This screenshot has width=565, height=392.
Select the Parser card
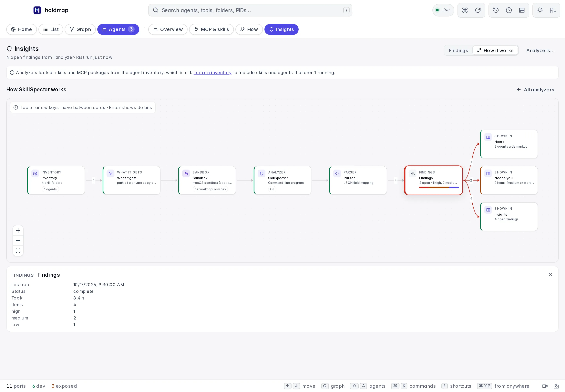click(x=358, y=180)
